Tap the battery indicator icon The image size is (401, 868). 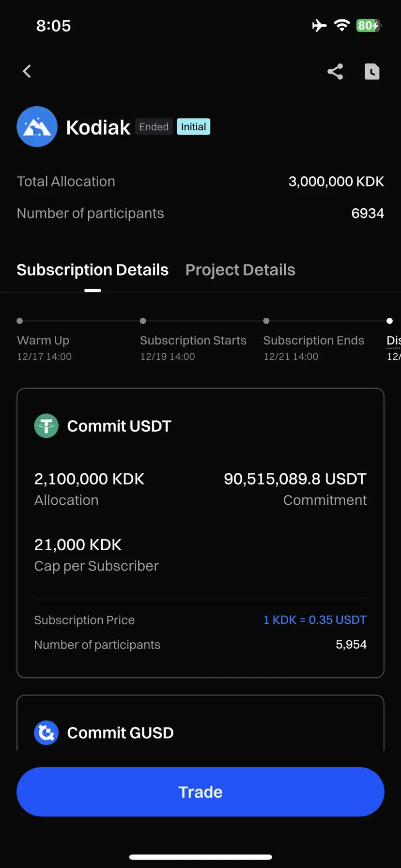pos(369,25)
